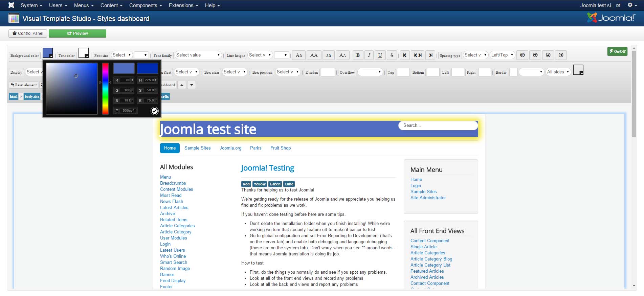This screenshot has height=296, width=644.
Task: Open the Font size Select dropdown
Action: pyautogui.click(x=122, y=55)
